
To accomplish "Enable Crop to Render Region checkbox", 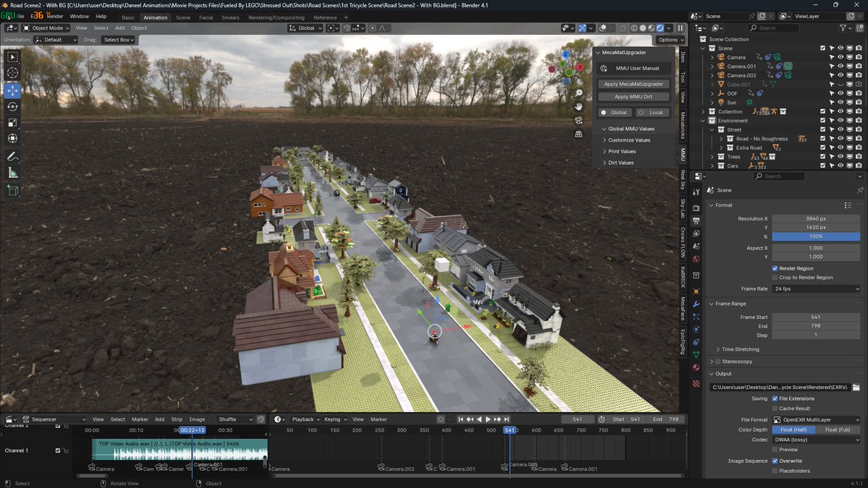I will tap(775, 278).
